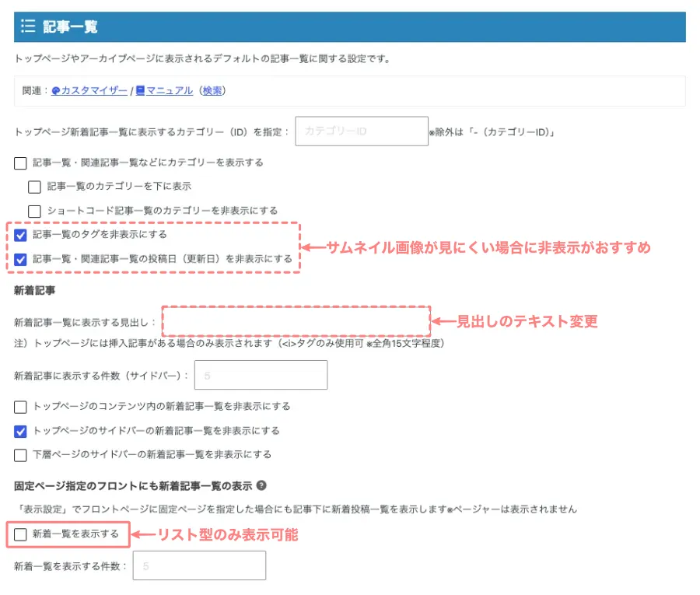The image size is (700, 595).
Task: Check ショートコード記事一覧のカテゴリーを非表示にする
Action: point(34,211)
